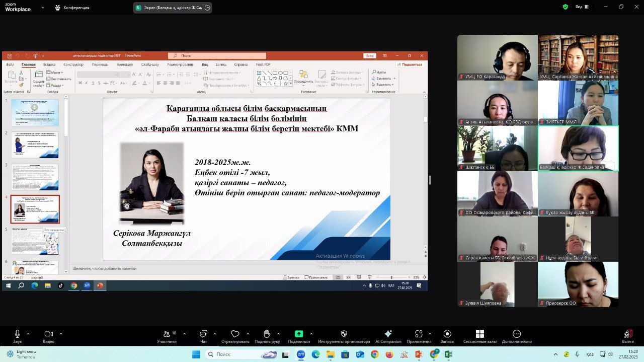644x362 pixels.
Task: Click the red Выйти leave button
Action: pyautogui.click(x=628, y=334)
